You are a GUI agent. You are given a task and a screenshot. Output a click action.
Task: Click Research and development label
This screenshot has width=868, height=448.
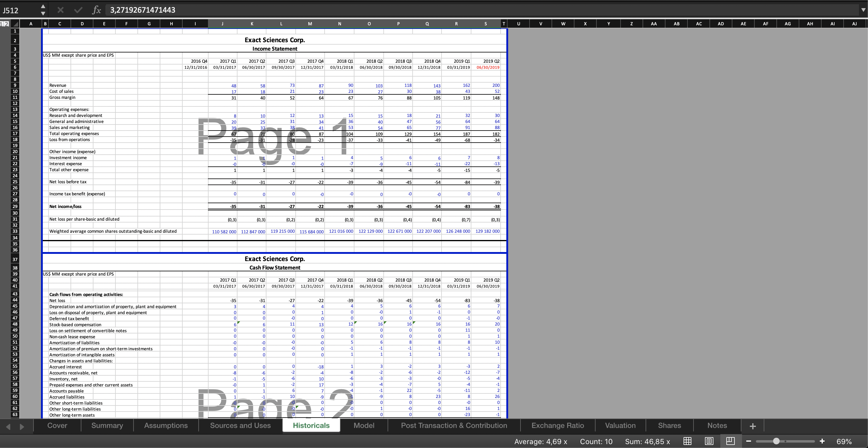pyautogui.click(x=76, y=115)
